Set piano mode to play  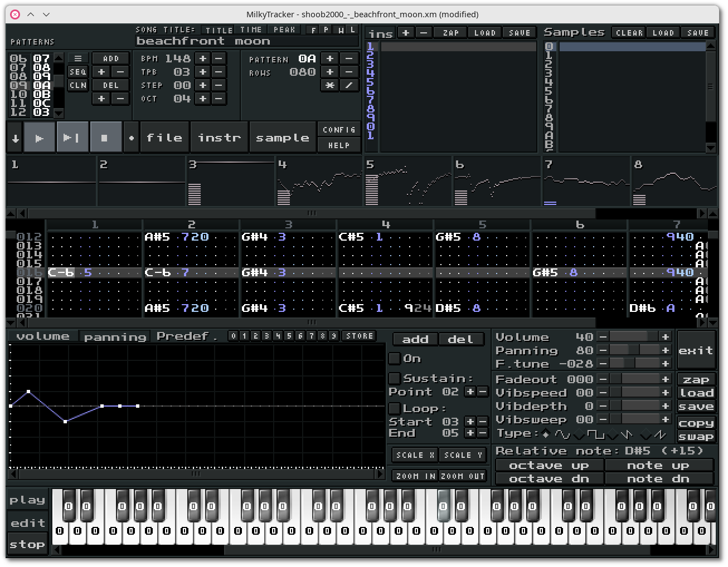pos(27,500)
